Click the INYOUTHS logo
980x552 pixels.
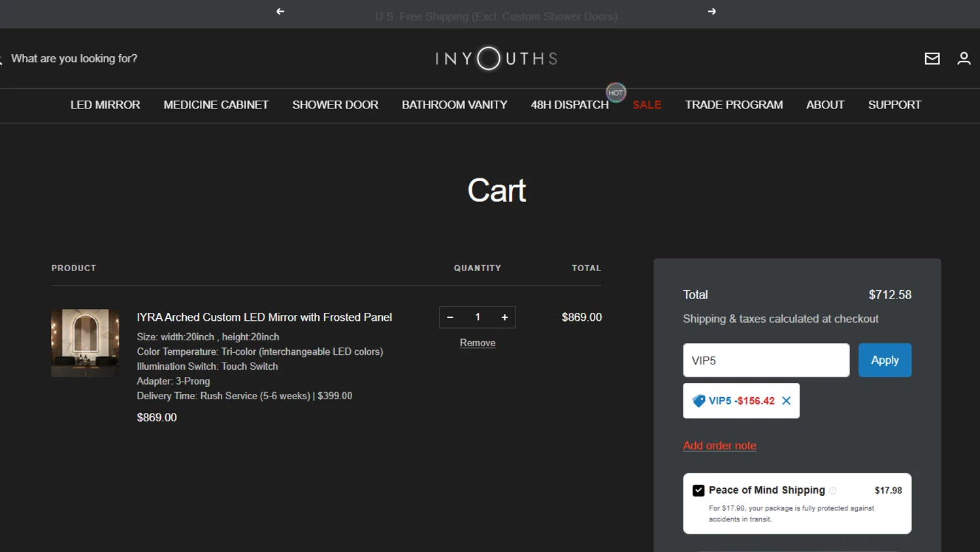click(x=497, y=59)
